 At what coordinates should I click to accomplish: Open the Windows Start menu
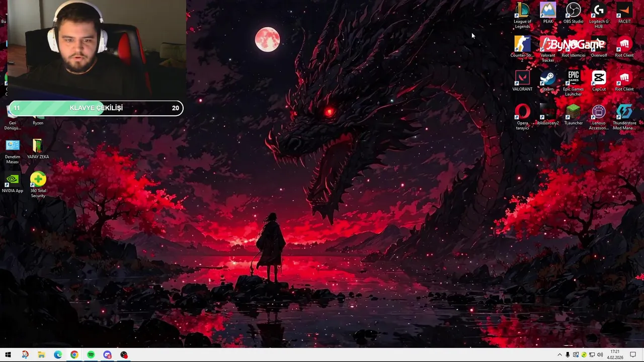coord(8,355)
